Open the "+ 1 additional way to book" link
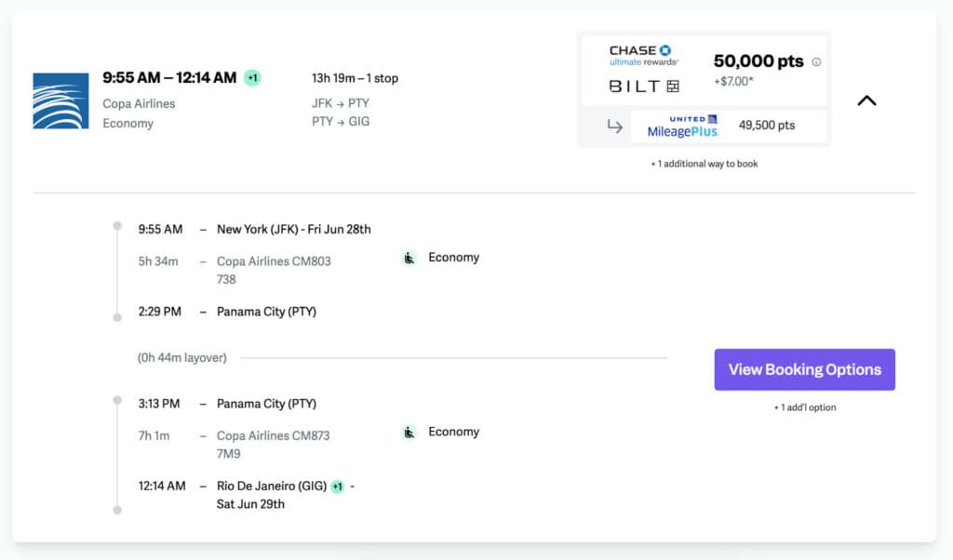 [704, 164]
